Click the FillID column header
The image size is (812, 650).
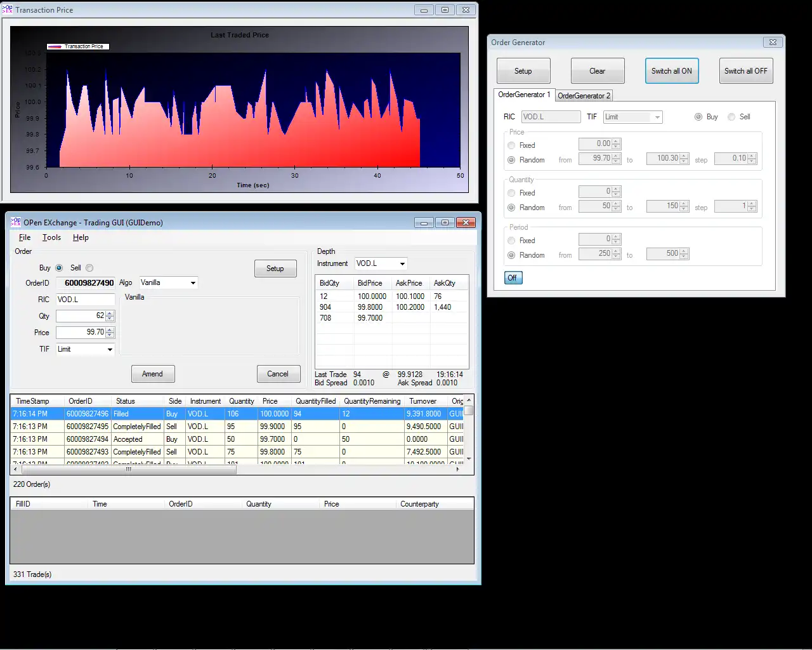coord(49,504)
